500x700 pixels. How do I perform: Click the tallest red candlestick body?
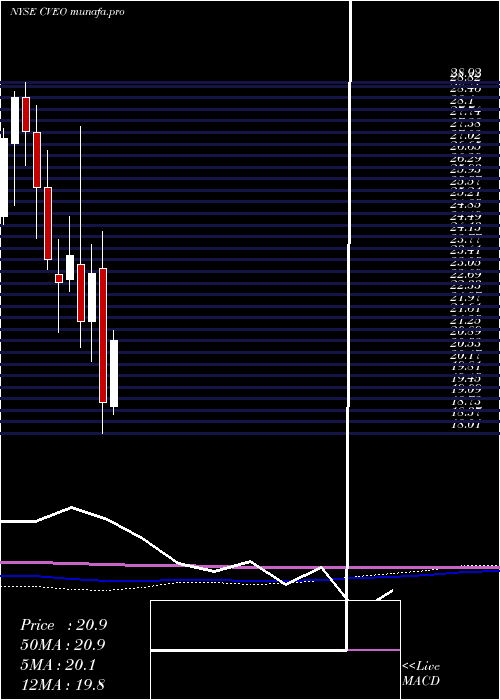point(103,335)
